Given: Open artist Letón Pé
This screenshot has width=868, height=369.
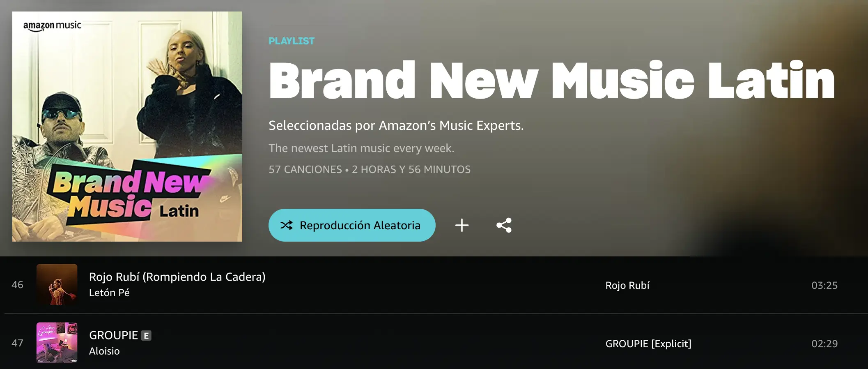Looking at the screenshot, I should [109, 293].
